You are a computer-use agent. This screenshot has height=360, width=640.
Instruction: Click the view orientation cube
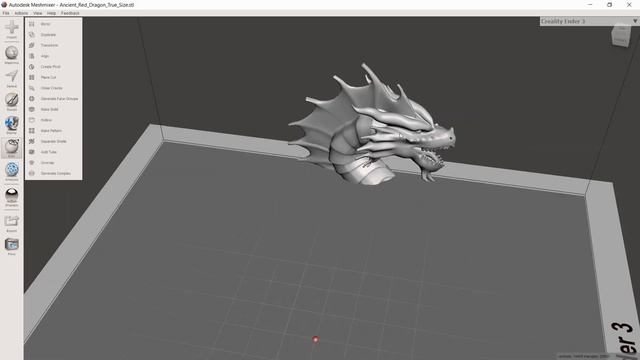[x=621, y=36]
